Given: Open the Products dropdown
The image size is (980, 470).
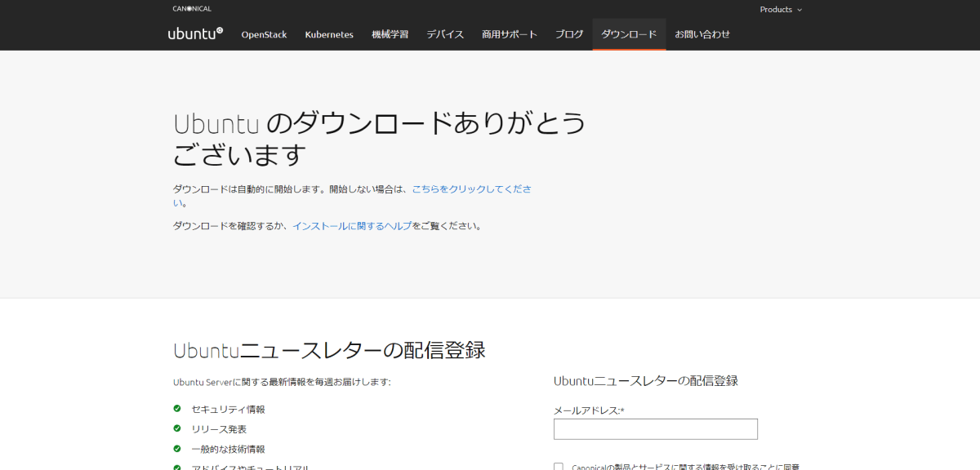Looking at the screenshot, I should coord(781,9).
